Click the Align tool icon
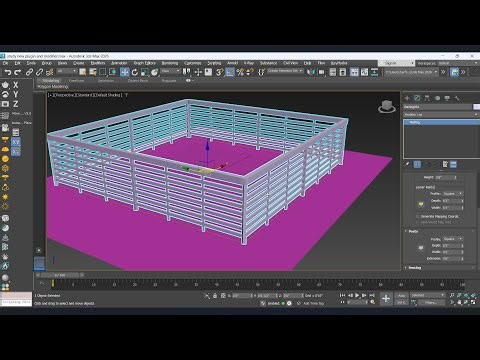The height and width of the screenshot is (360, 480). coord(321,72)
